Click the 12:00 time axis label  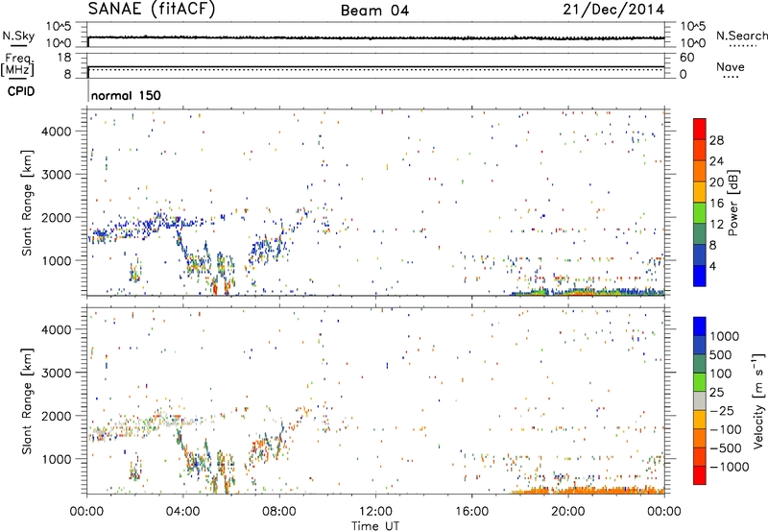(x=375, y=512)
